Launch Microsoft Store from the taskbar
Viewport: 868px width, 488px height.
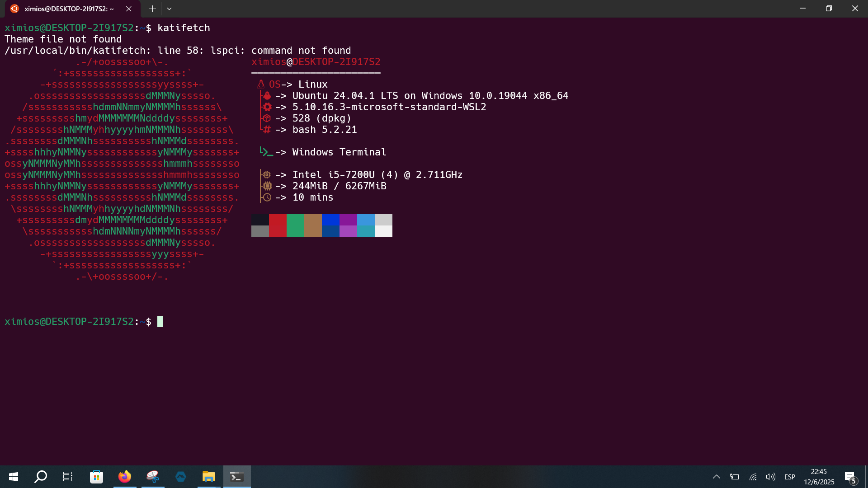point(96,476)
